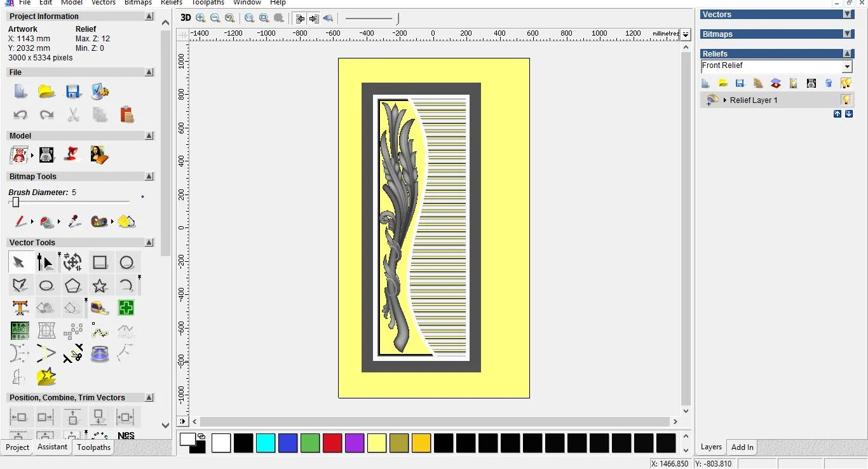The height and width of the screenshot is (469, 868).
Task: Expand the Vectors panel
Action: tap(847, 15)
